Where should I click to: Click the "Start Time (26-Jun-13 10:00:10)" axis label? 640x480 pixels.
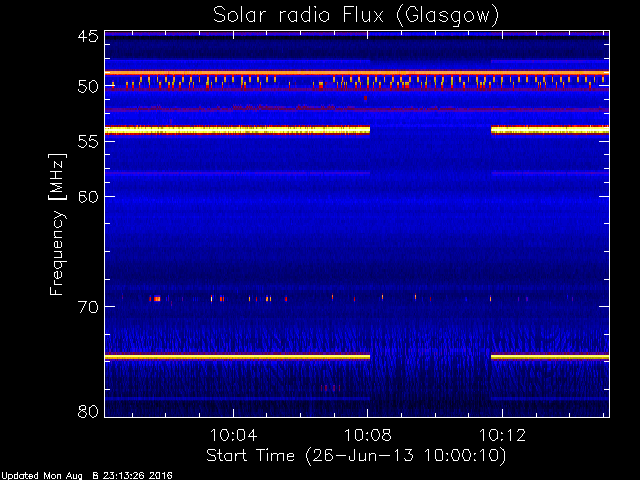(356, 455)
